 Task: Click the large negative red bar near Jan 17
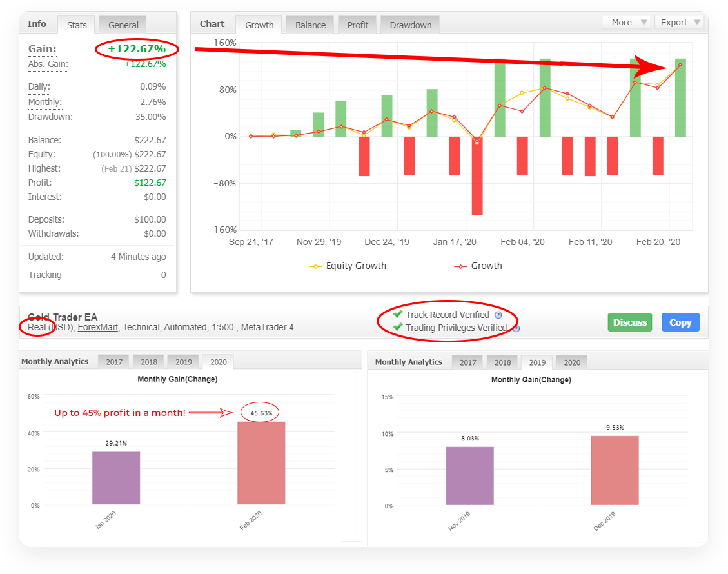477,175
